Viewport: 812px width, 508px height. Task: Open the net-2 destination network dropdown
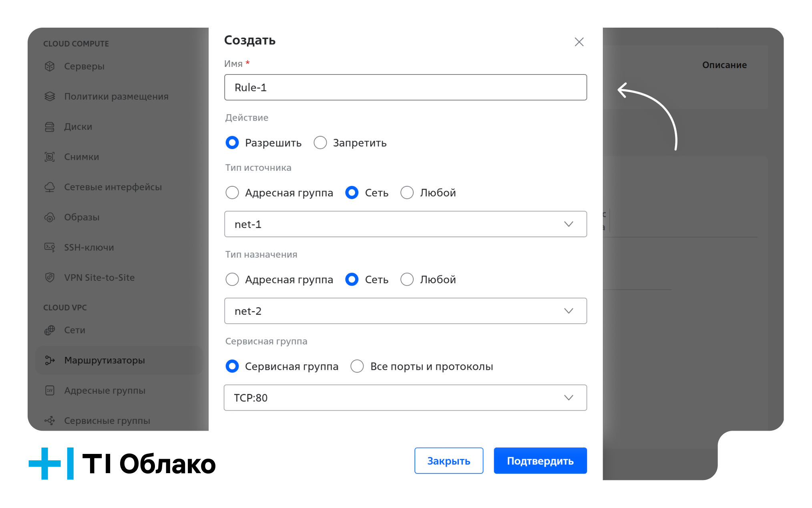405,311
